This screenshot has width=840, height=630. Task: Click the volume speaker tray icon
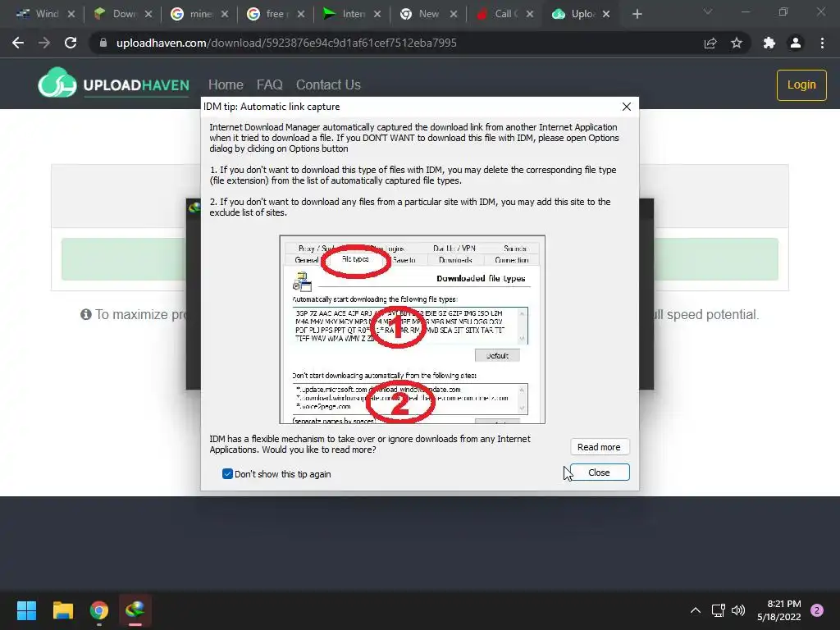(738, 610)
